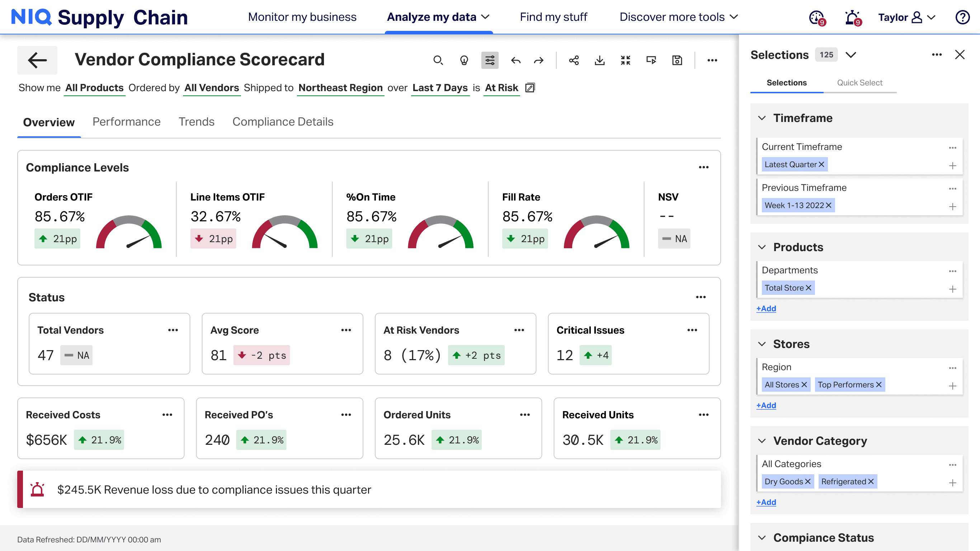This screenshot has width=980, height=551.
Task: Switch to the Quick Select tab
Action: (859, 83)
